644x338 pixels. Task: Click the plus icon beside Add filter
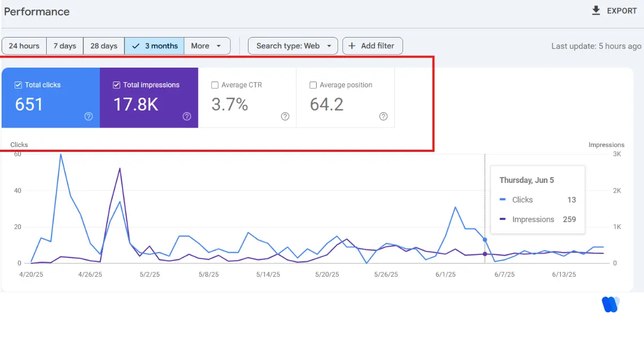coord(352,46)
